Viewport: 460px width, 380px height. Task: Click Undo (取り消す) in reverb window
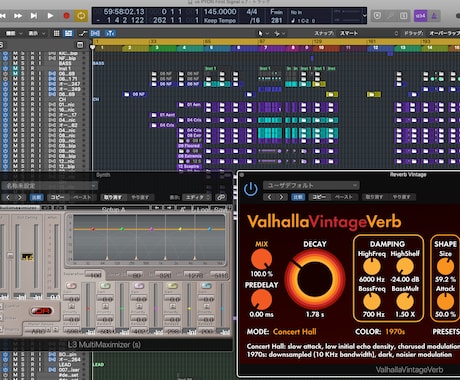(374, 197)
